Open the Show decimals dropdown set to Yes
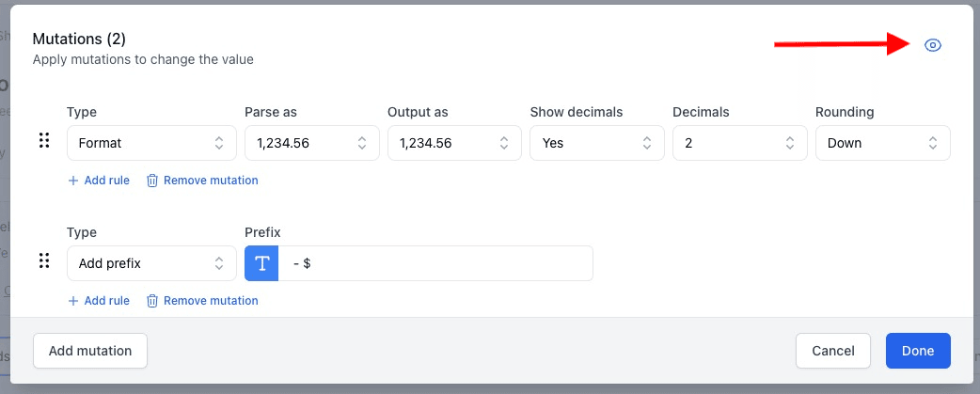This screenshot has width=980, height=394. (x=597, y=143)
